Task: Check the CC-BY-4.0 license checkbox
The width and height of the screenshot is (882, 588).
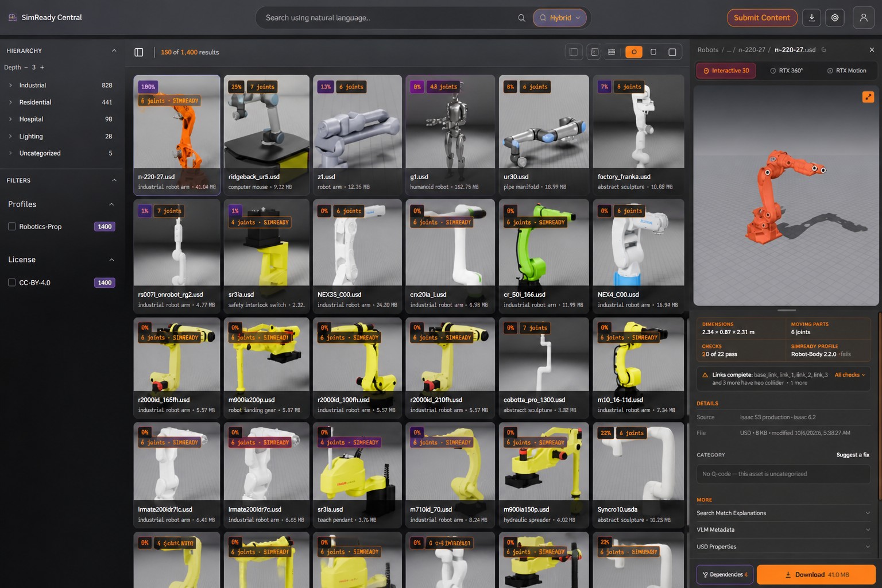Action: tap(11, 283)
